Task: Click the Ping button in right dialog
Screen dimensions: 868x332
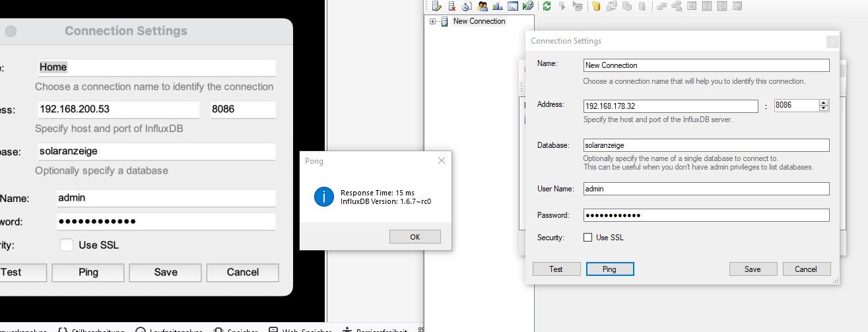Action: pyautogui.click(x=609, y=269)
